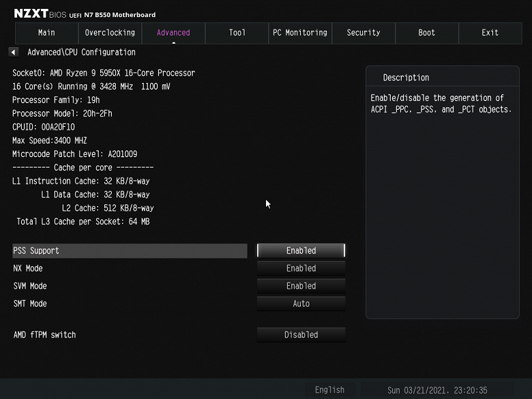Open the Main tab
This screenshot has height=399, width=532.
[x=47, y=33]
